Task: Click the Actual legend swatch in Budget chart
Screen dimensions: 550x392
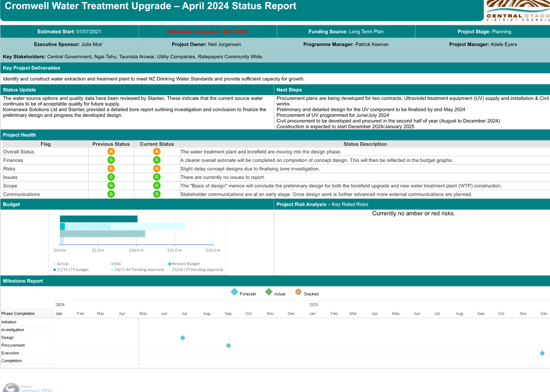Action: click(x=55, y=264)
